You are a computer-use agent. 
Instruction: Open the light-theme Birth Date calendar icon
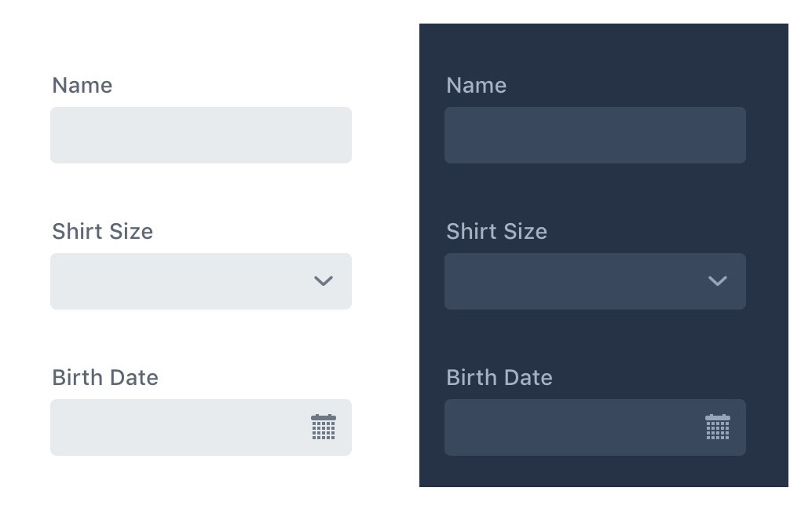(x=324, y=427)
